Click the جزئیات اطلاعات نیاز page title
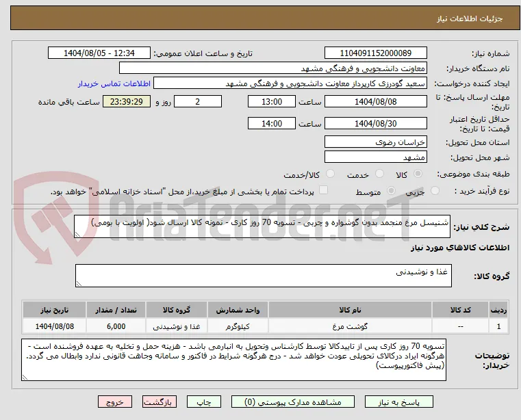 470,18
